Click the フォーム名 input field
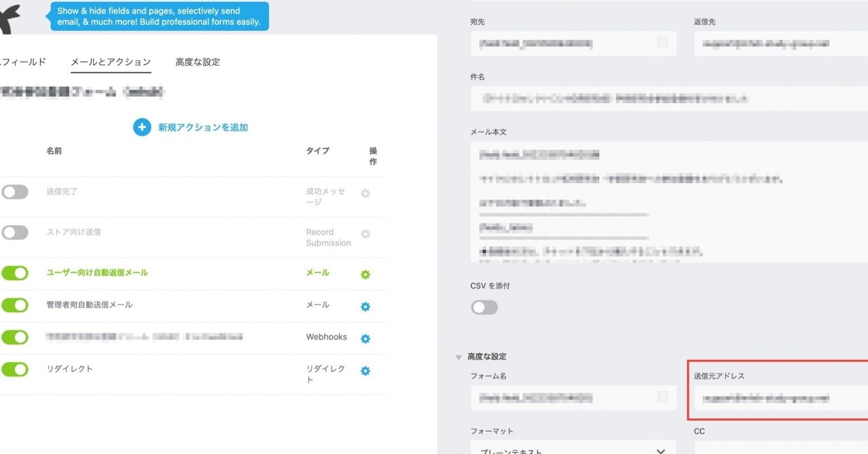Viewport: 868px width, 454px height. [573, 398]
